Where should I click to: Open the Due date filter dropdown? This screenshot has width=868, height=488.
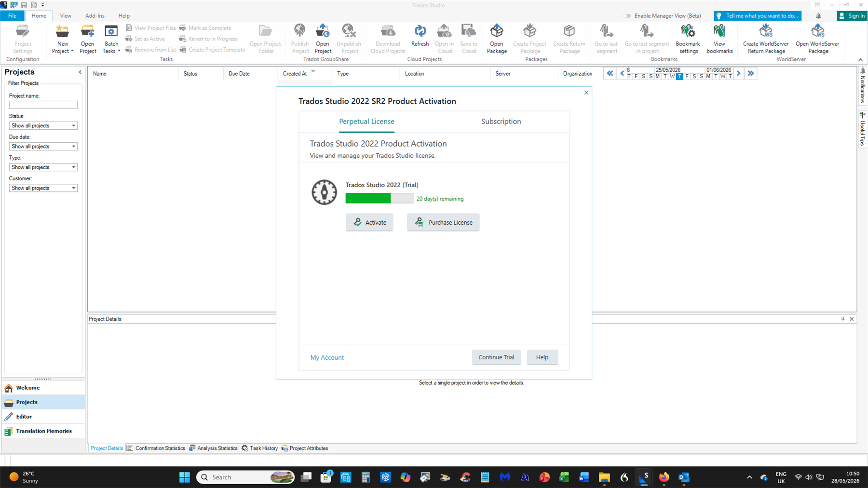pyautogui.click(x=43, y=146)
